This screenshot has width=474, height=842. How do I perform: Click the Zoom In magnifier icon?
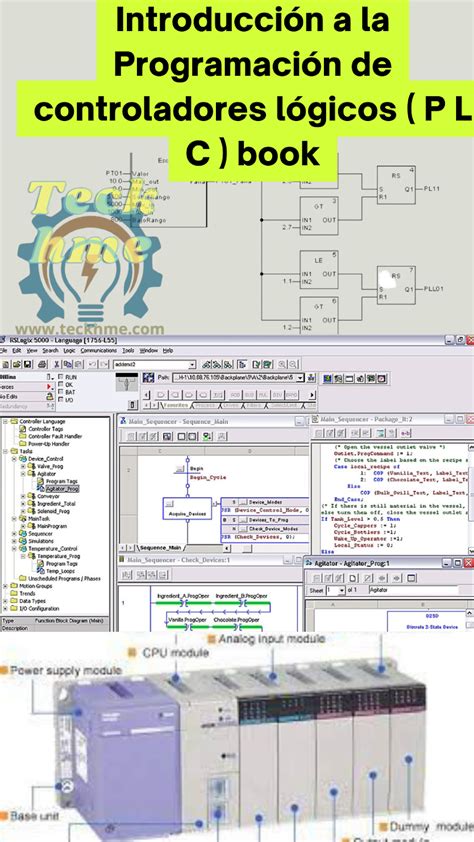click(x=282, y=365)
